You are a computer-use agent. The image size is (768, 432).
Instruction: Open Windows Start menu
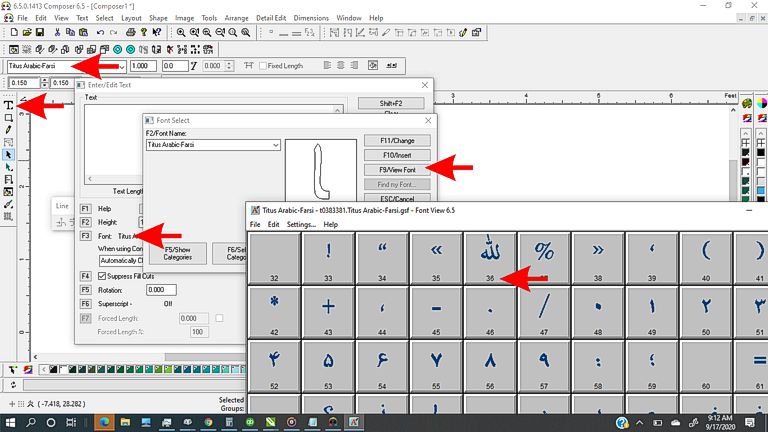[10, 422]
